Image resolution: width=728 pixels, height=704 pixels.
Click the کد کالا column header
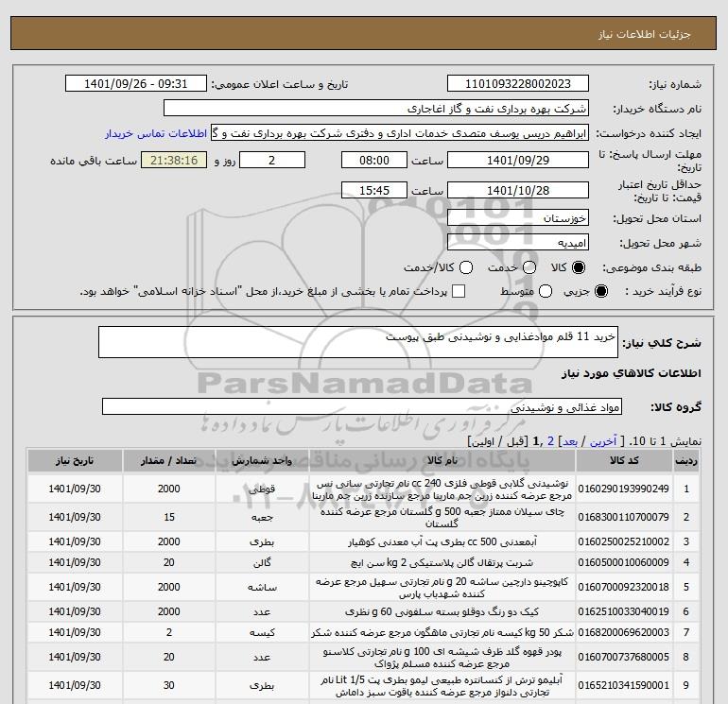click(x=624, y=460)
